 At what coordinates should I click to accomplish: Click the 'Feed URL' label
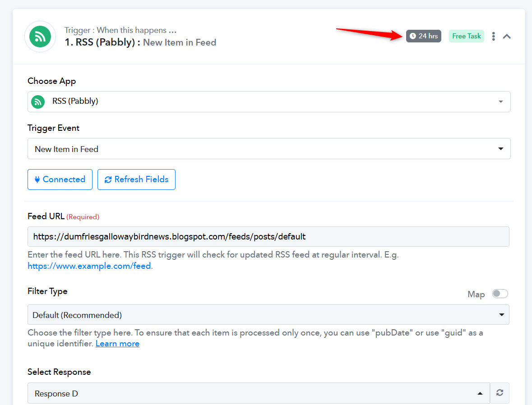click(46, 216)
